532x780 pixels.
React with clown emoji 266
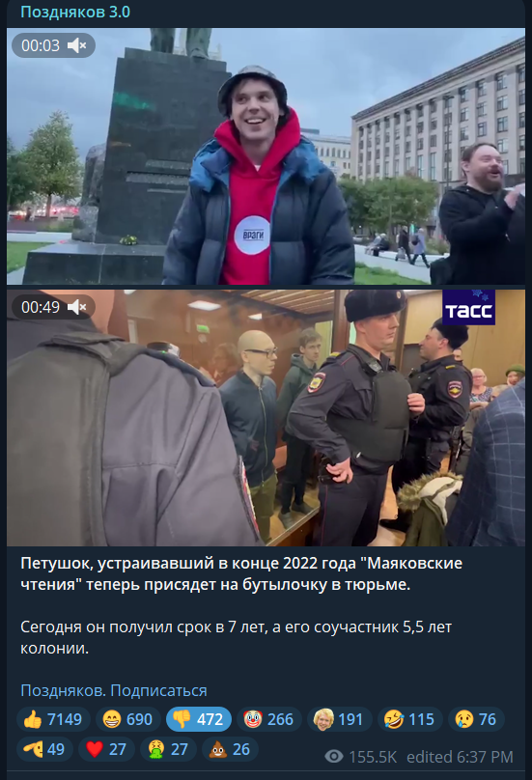click(x=269, y=719)
